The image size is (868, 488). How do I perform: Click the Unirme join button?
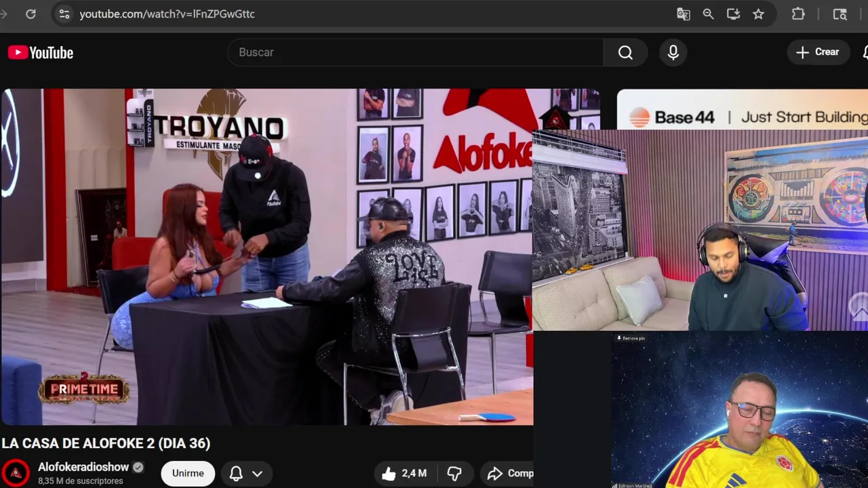coord(188,473)
